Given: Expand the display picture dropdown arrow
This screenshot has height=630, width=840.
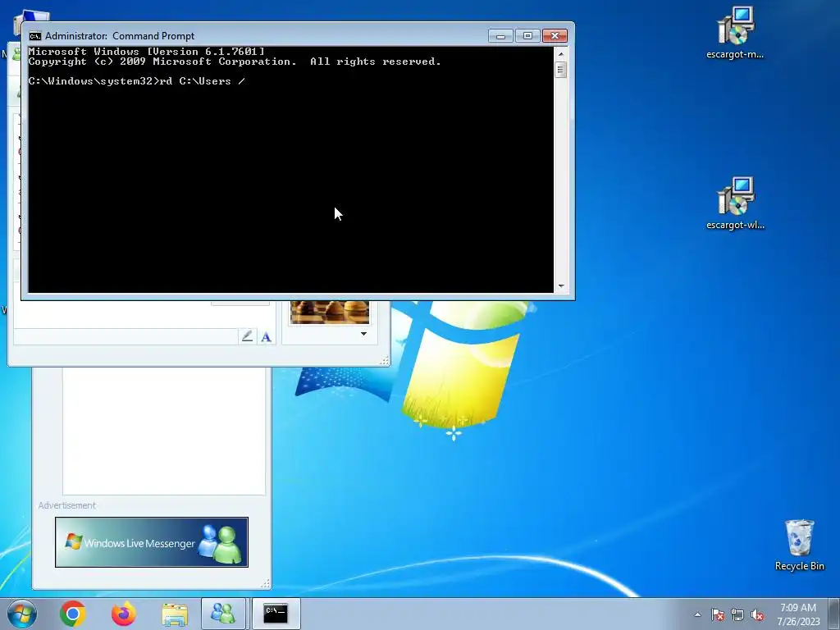Looking at the screenshot, I should pyautogui.click(x=363, y=334).
